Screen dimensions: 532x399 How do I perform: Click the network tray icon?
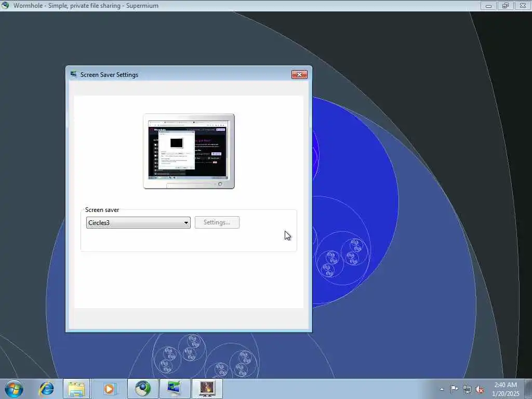coord(467,390)
